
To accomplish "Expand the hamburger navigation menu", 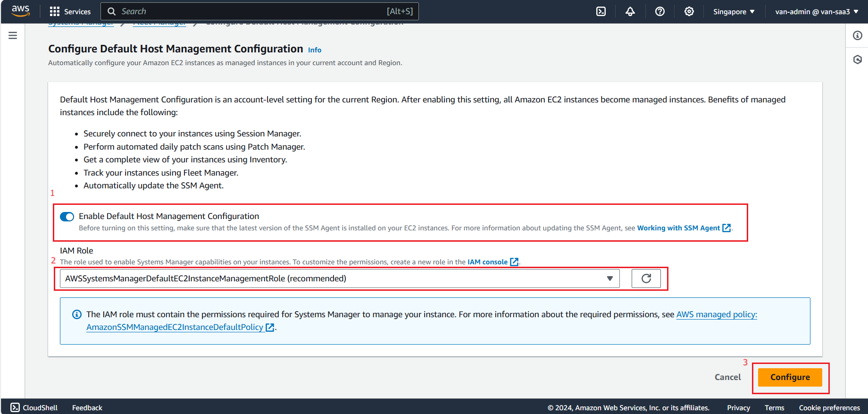I will (x=13, y=35).
